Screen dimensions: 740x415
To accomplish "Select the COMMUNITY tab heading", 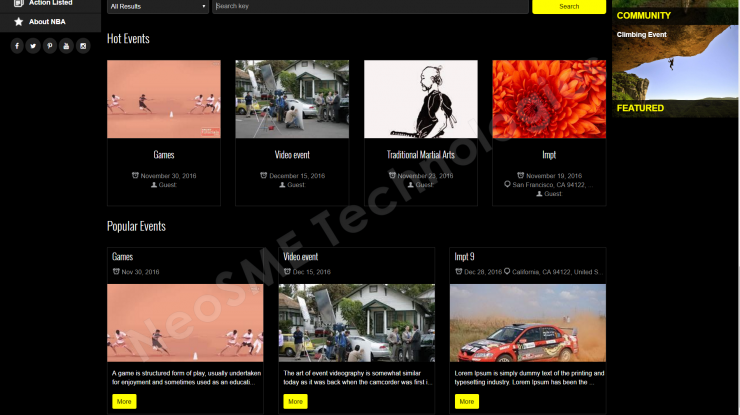I will pos(644,16).
